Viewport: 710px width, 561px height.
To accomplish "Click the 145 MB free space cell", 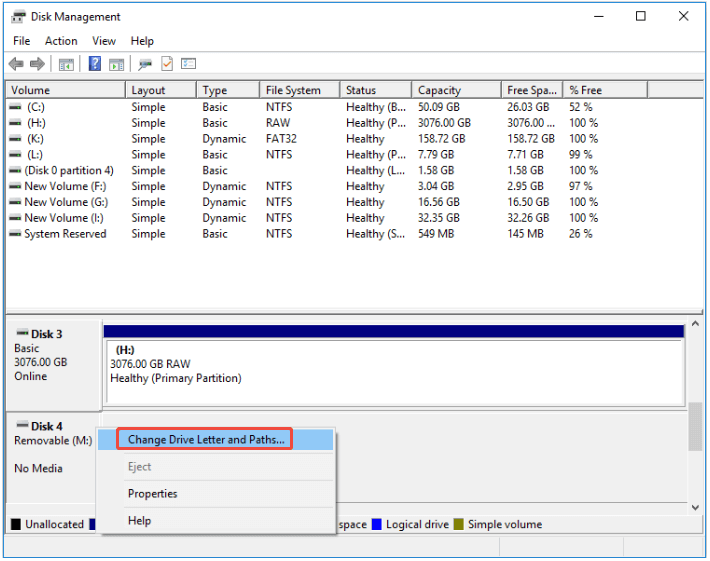I will click(525, 234).
